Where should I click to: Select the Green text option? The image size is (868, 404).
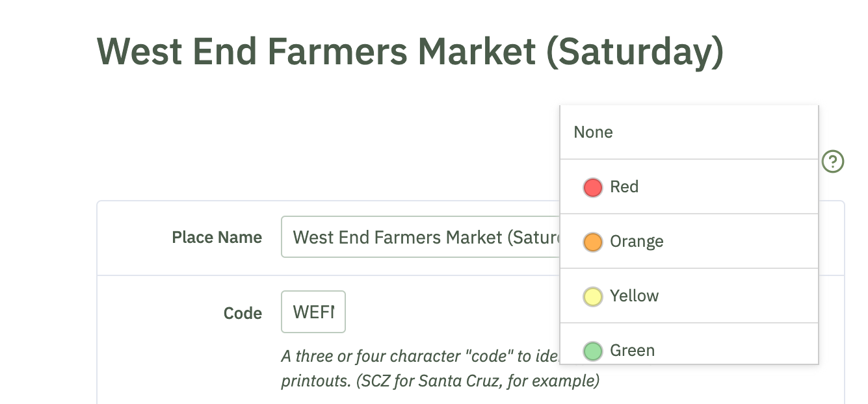tap(632, 351)
